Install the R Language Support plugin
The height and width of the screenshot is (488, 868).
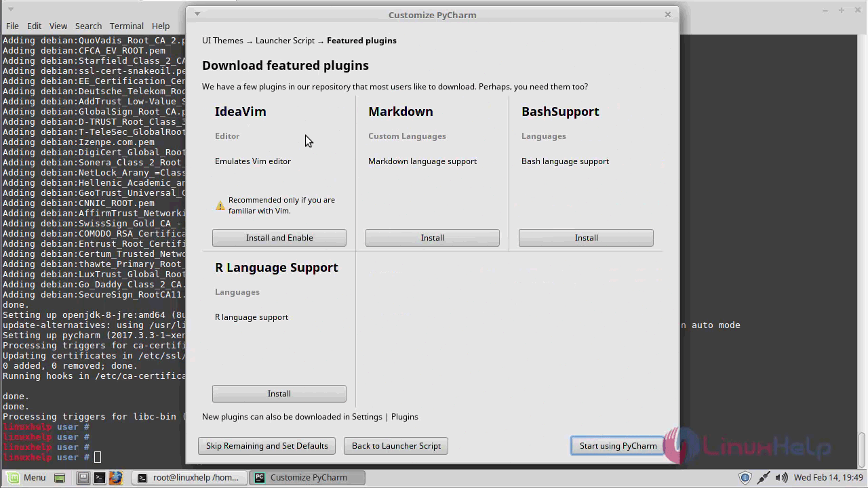click(279, 394)
